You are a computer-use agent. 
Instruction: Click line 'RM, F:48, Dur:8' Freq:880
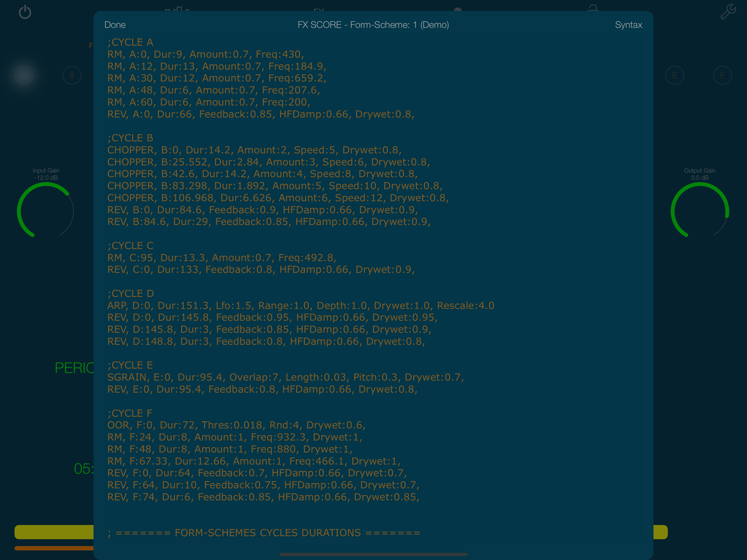(230, 449)
